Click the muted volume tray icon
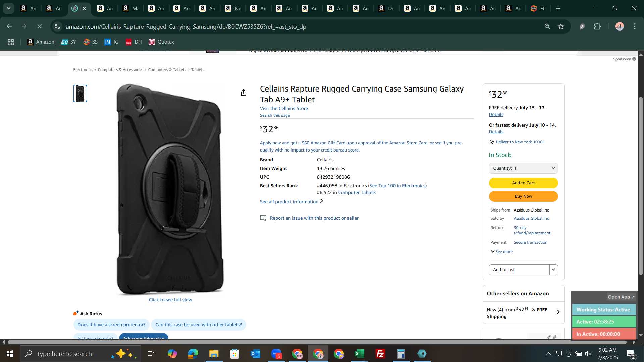644x362 pixels. pyautogui.click(x=588, y=354)
